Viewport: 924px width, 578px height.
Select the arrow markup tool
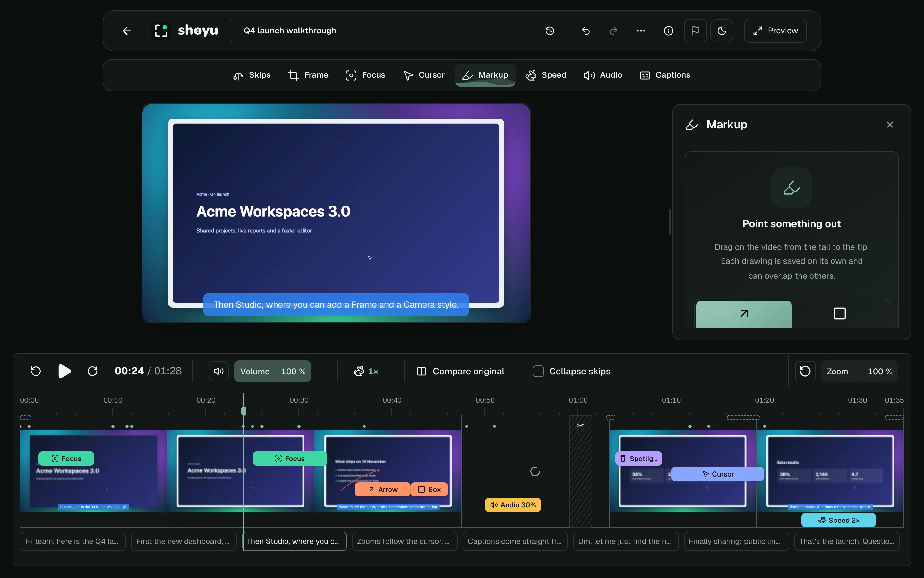click(x=744, y=314)
